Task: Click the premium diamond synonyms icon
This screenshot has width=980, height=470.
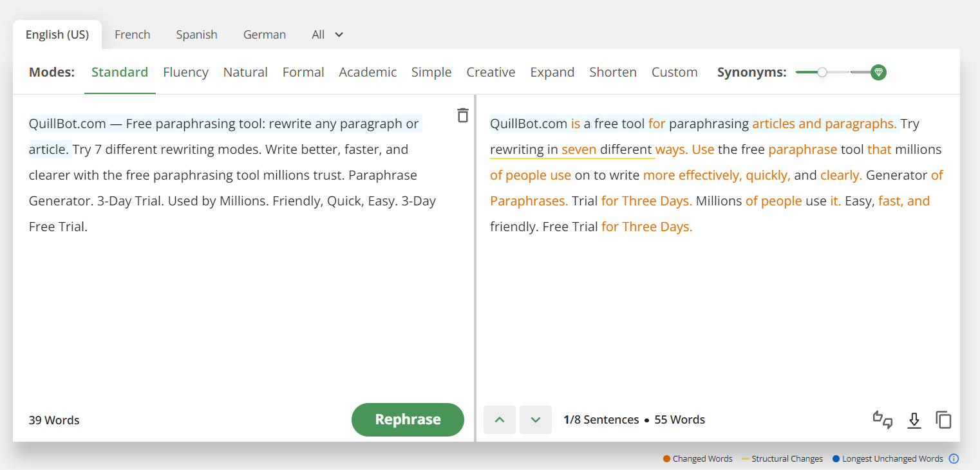Action: pos(878,73)
